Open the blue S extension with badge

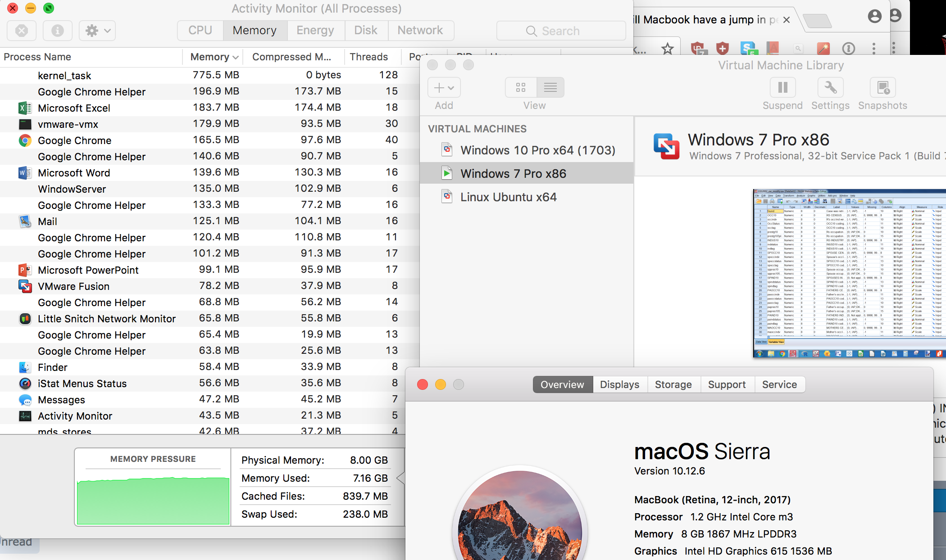tap(748, 48)
